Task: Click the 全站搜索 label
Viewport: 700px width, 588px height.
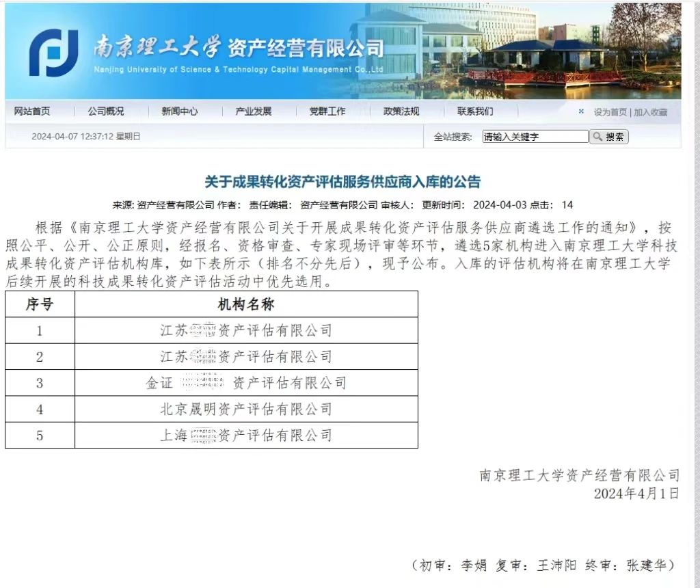Action: pyautogui.click(x=453, y=137)
